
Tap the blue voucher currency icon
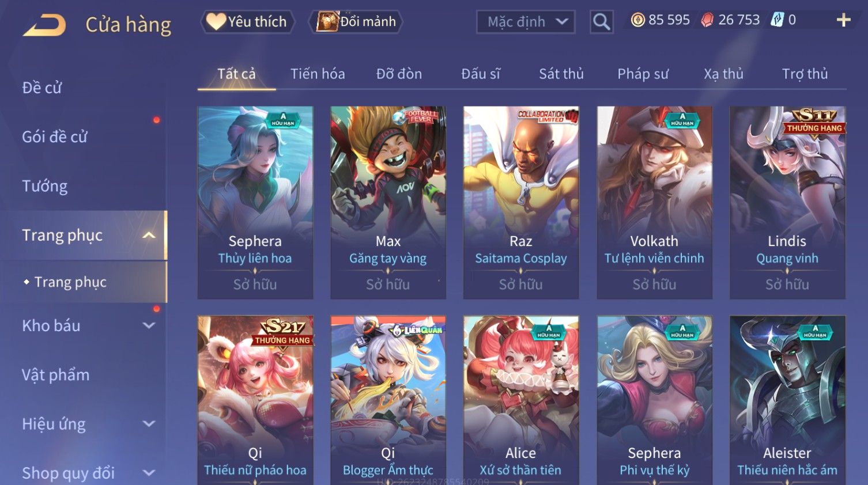(778, 20)
